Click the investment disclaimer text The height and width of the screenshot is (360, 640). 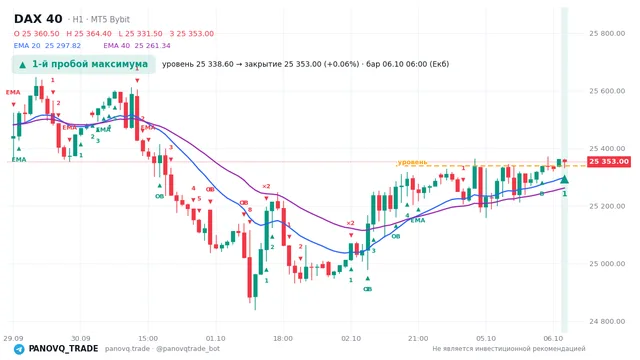[x=509, y=349]
